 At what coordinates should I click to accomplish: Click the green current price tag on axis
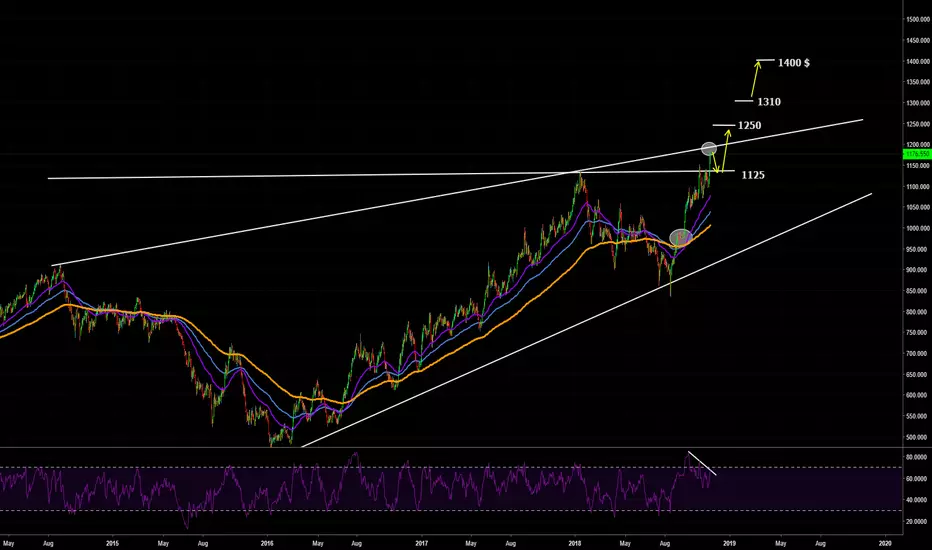click(917, 154)
